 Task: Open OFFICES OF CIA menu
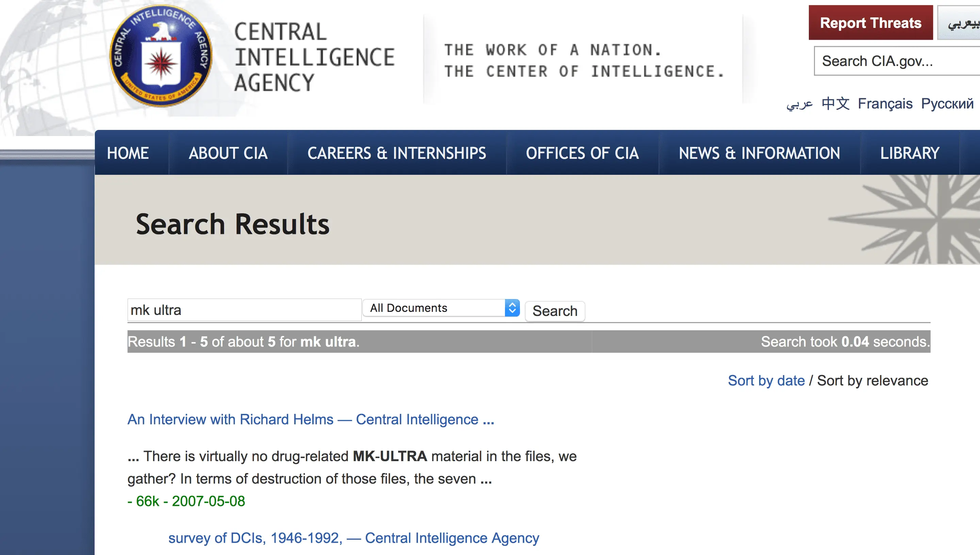pos(582,153)
